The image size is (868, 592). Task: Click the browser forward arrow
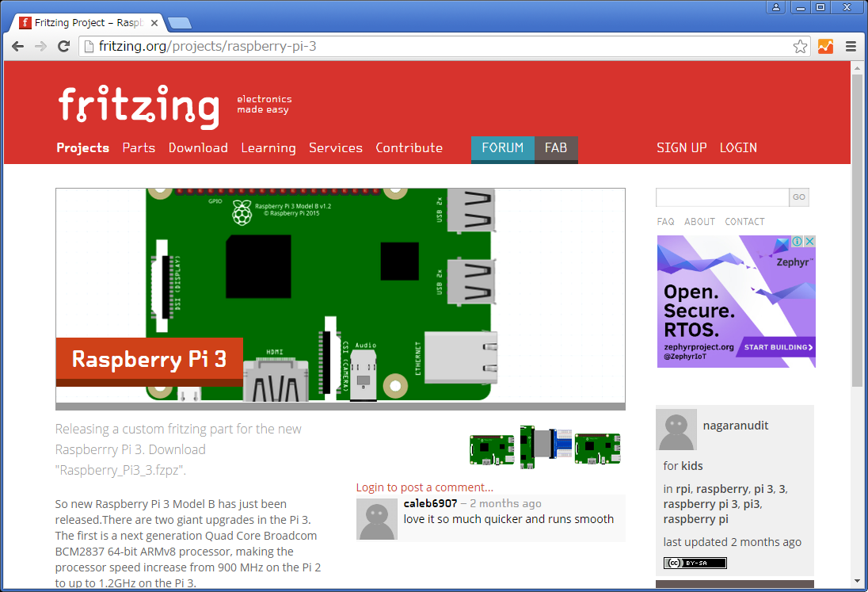click(40, 47)
